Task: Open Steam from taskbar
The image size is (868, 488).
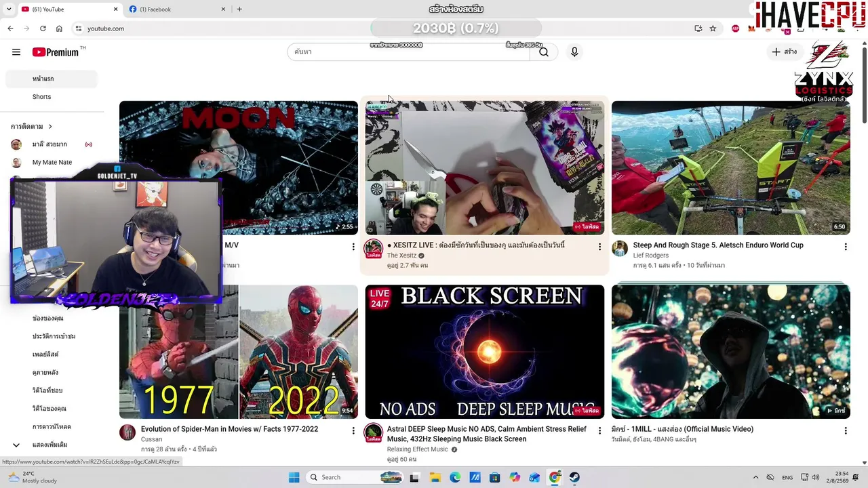Action: tap(574, 477)
